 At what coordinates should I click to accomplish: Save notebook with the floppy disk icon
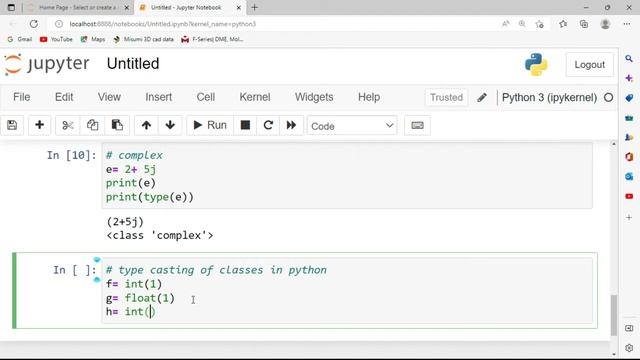tap(12, 125)
